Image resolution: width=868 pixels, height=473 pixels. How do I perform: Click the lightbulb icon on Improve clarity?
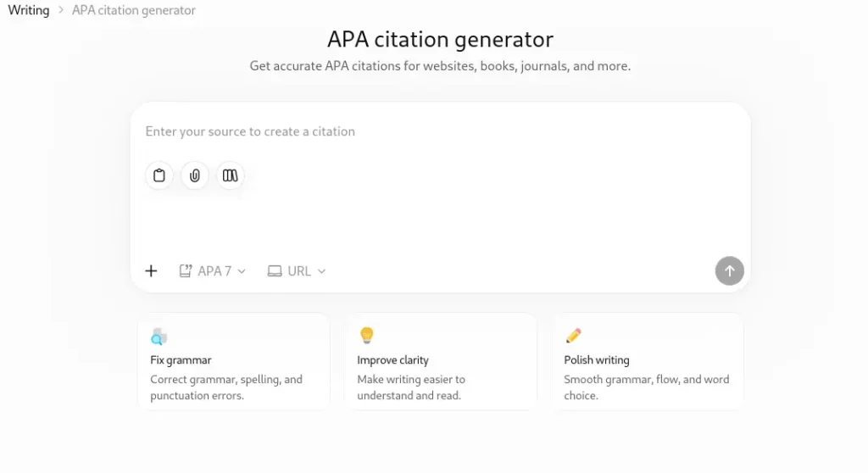(x=367, y=335)
